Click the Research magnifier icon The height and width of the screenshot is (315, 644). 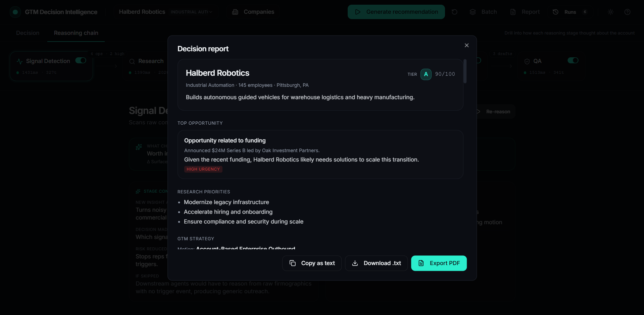coord(132,61)
